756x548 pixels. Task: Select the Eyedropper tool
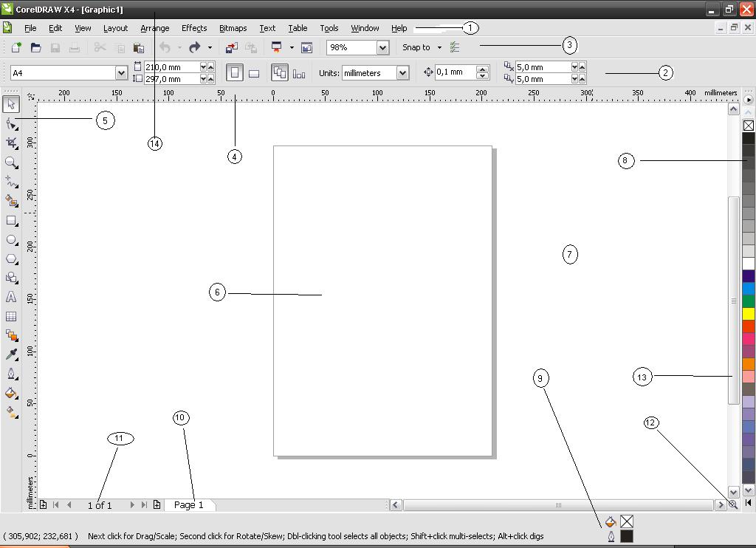tap(11, 355)
